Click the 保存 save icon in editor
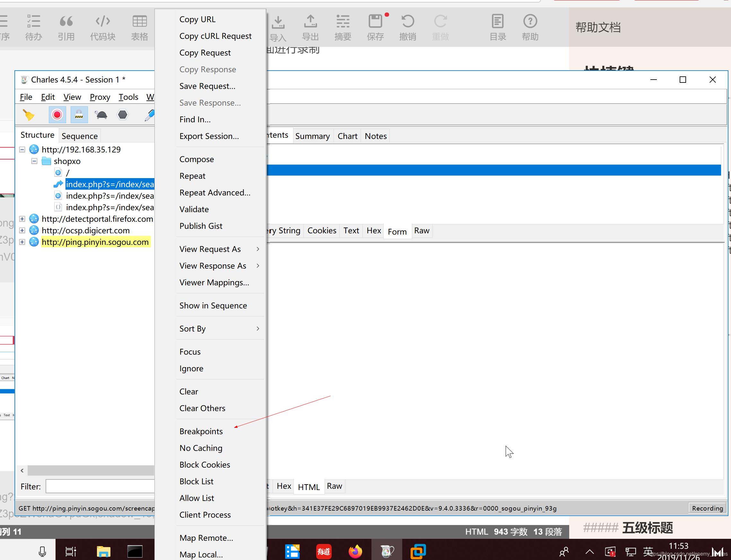Viewport: 731px width, 560px height. [375, 28]
